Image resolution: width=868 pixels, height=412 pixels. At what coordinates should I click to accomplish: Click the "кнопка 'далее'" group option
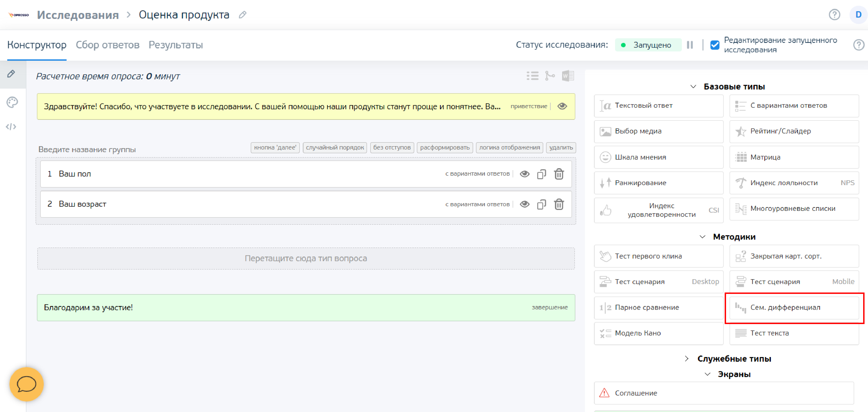click(275, 148)
